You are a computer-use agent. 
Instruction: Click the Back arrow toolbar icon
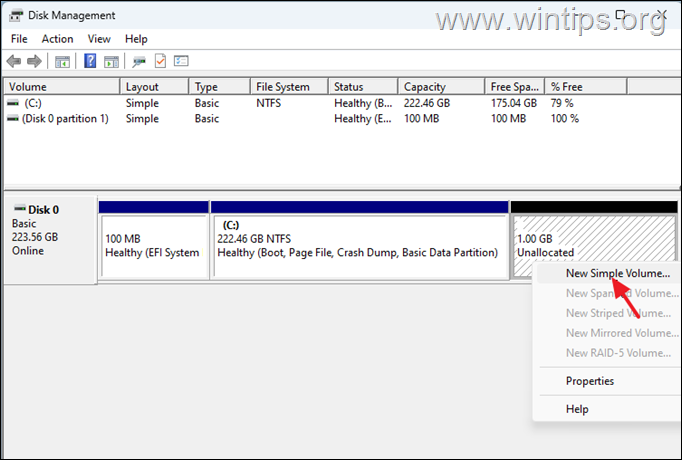[14, 61]
